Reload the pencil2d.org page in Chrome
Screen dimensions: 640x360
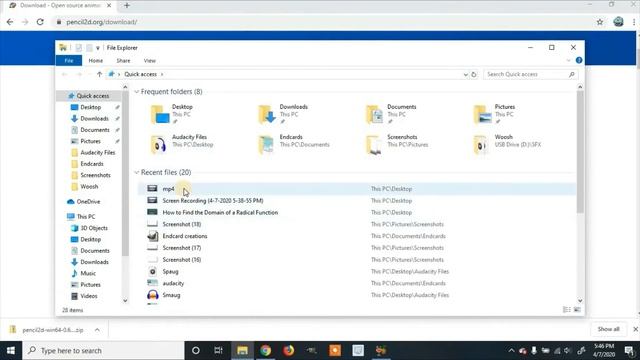point(40,22)
